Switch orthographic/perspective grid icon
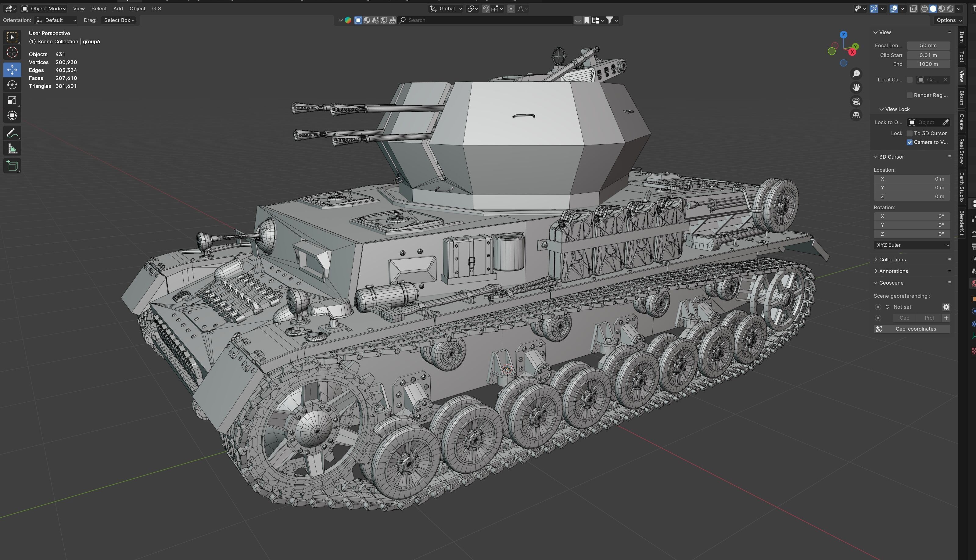 coord(856,115)
